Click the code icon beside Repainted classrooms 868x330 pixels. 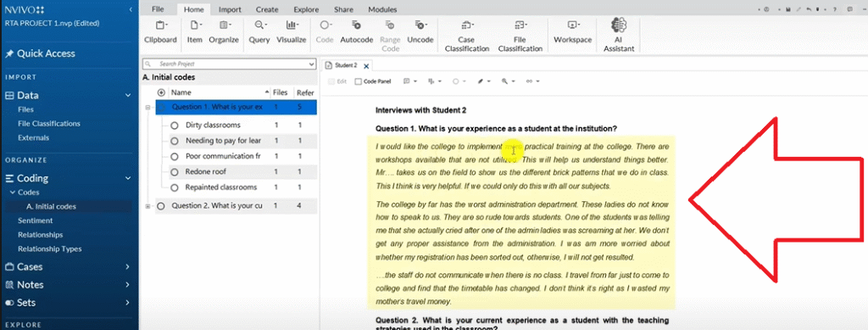pos(175,187)
